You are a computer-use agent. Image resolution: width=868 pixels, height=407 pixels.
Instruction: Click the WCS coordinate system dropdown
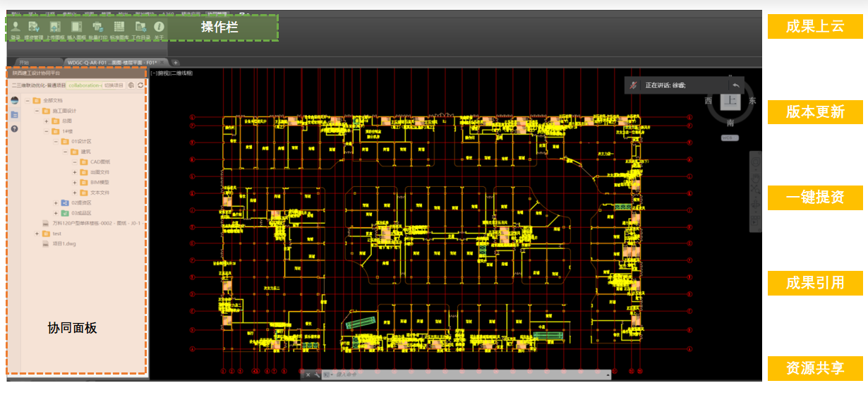[x=729, y=138]
